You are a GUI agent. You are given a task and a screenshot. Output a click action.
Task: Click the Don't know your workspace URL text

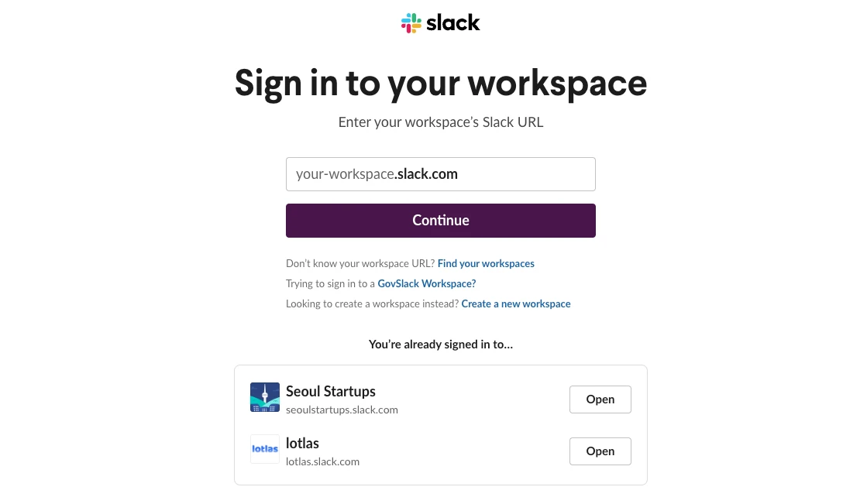360,264
